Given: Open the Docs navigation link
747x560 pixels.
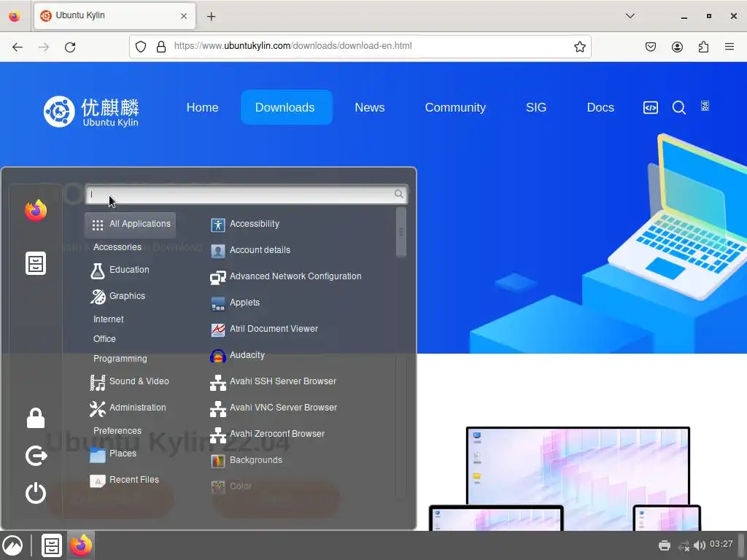Looking at the screenshot, I should point(600,108).
